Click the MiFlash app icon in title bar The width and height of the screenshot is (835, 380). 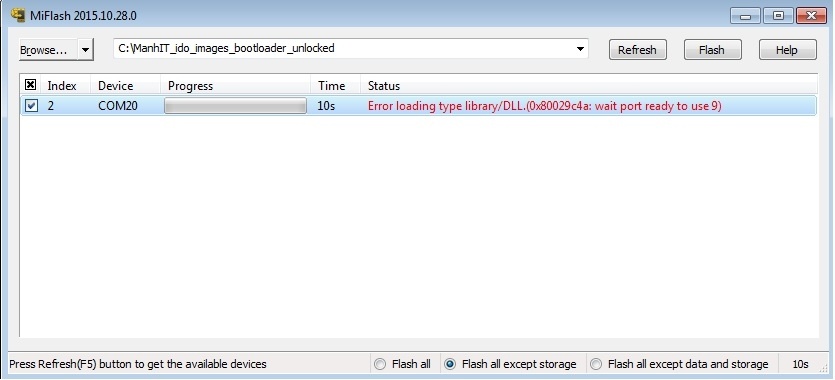[18, 15]
